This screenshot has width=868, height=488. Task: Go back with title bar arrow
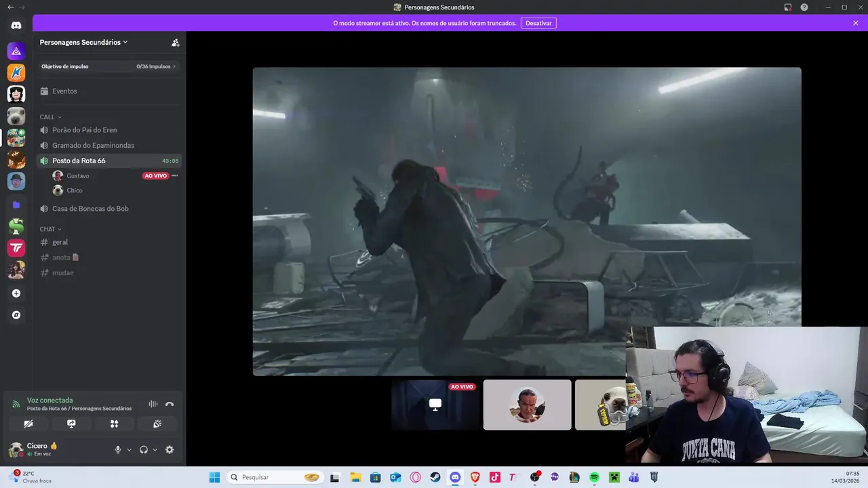tap(10, 7)
